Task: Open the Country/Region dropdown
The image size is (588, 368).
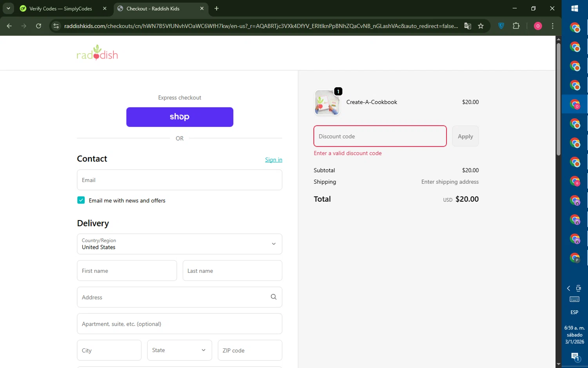Action: (x=180, y=244)
